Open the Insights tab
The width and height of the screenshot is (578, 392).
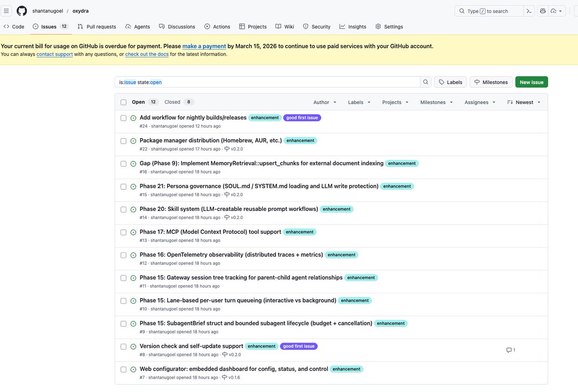(353, 26)
